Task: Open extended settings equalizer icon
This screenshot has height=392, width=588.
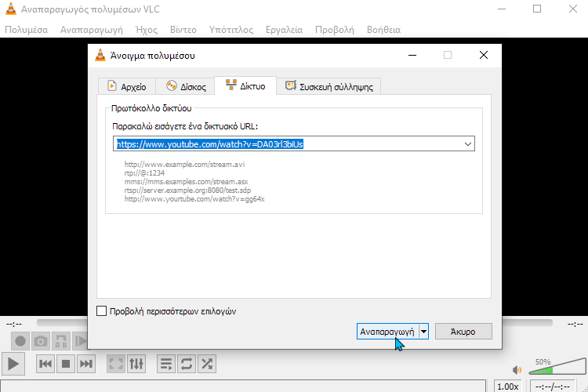Action: coord(136,364)
